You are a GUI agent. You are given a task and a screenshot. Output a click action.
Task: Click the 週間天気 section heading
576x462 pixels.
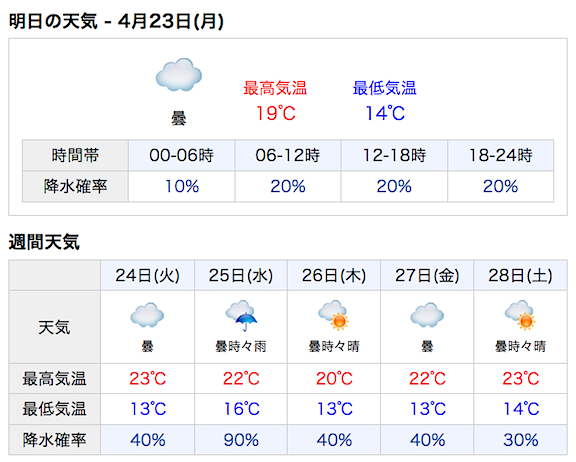click(x=44, y=242)
